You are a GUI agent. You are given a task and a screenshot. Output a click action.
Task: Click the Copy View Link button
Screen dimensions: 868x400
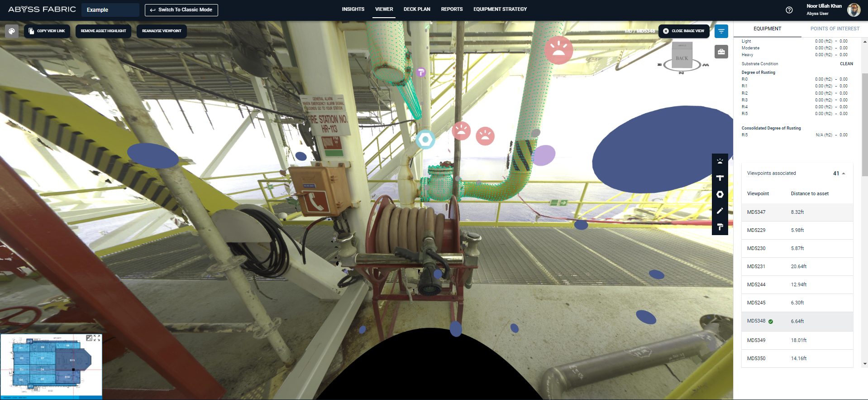[47, 31]
